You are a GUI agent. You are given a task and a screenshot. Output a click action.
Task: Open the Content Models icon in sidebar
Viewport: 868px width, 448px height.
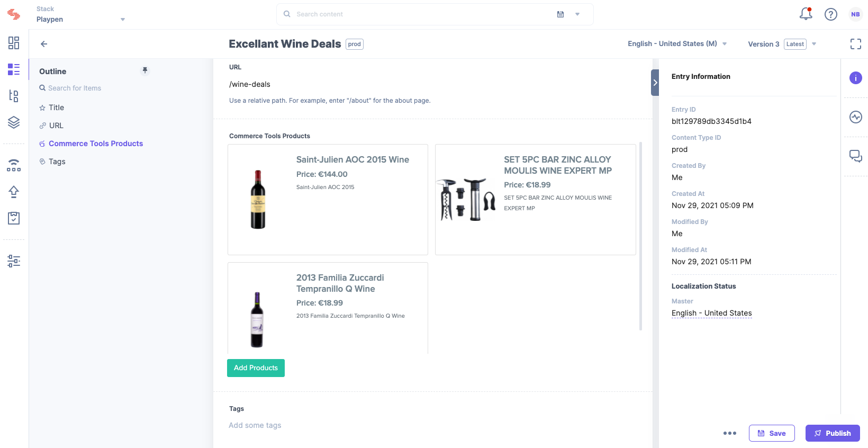tap(14, 96)
